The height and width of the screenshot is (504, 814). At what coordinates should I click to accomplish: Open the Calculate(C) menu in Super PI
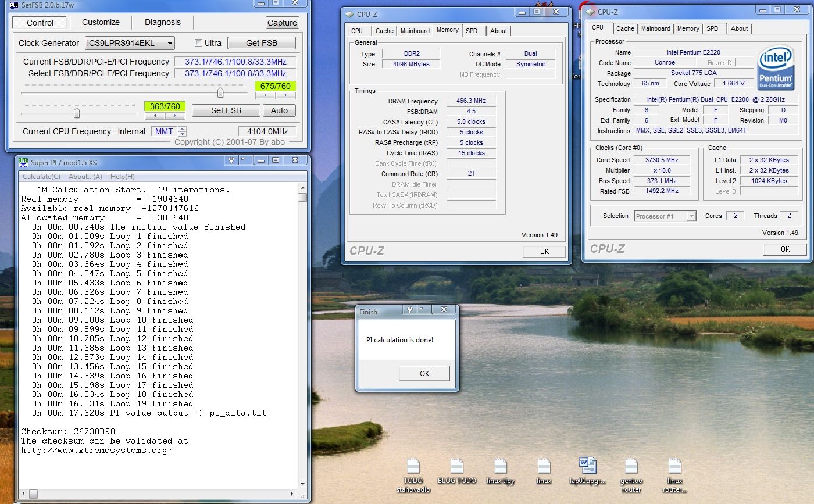41,177
